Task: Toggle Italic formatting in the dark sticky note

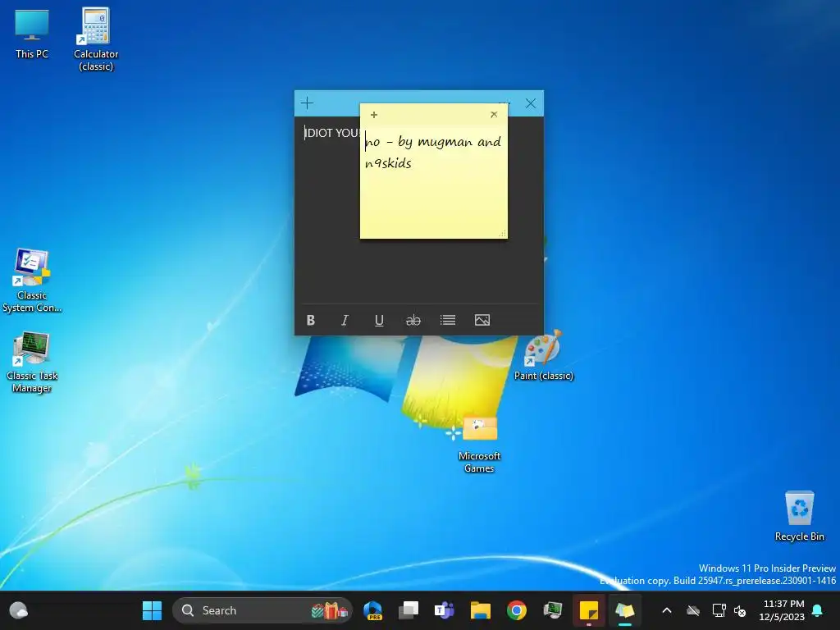Action: (345, 321)
